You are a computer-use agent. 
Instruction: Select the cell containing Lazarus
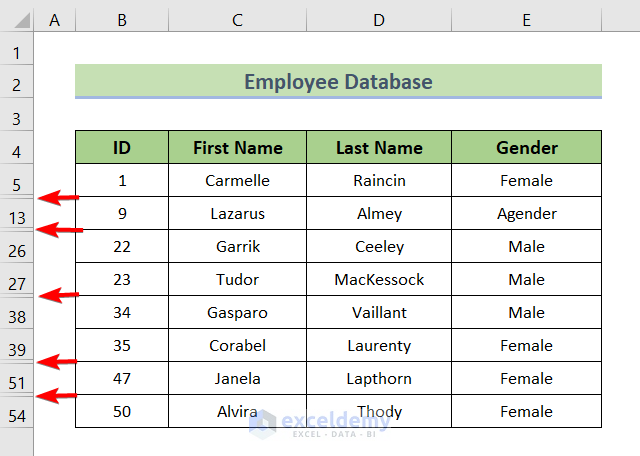coord(237,213)
